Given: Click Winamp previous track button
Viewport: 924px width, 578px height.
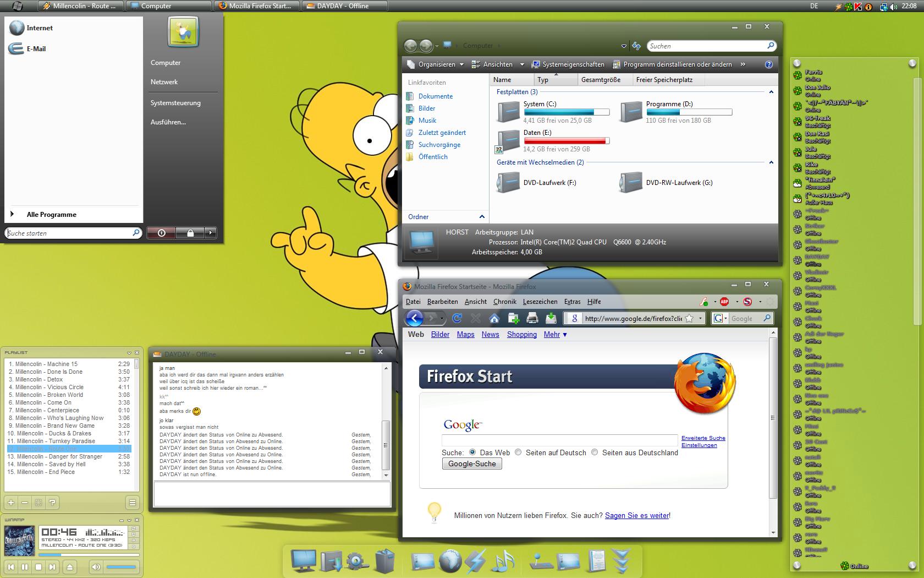Looking at the screenshot, I should pos(11,567).
